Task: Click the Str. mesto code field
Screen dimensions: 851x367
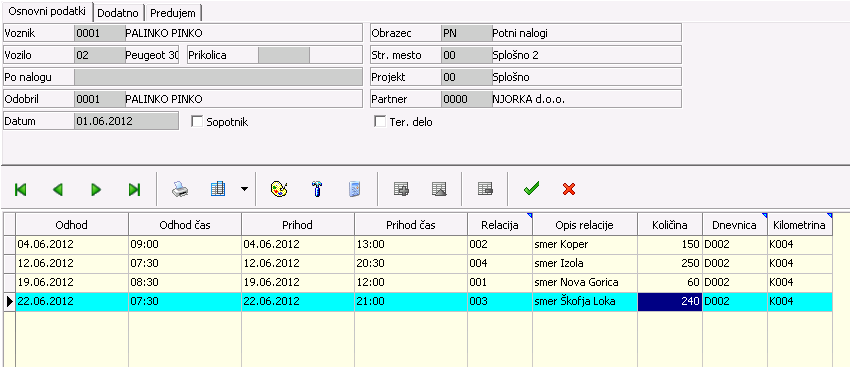Action: (x=467, y=55)
